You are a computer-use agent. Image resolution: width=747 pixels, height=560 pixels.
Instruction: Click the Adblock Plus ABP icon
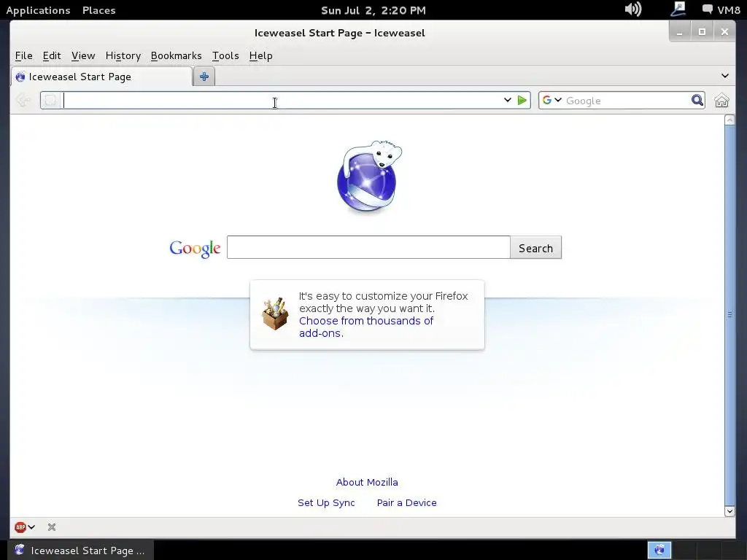(x=20, y=527)
